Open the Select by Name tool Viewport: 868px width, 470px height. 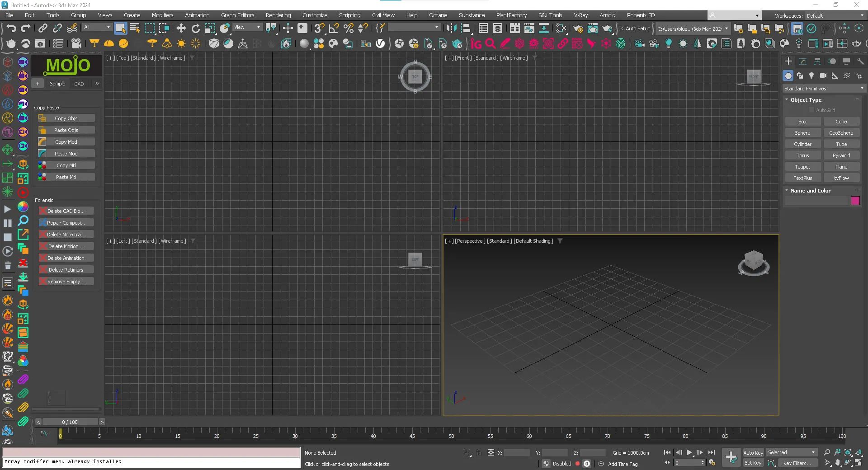135,28
